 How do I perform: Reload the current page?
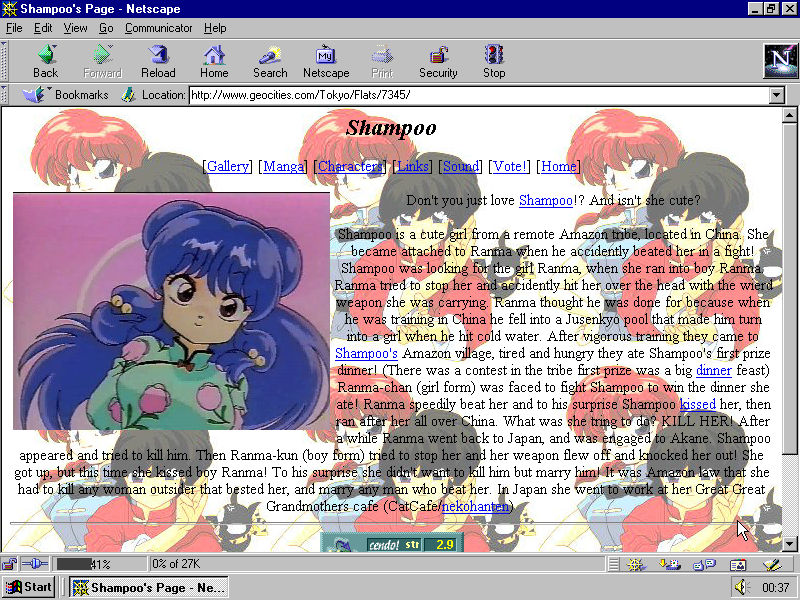[158, 61]
